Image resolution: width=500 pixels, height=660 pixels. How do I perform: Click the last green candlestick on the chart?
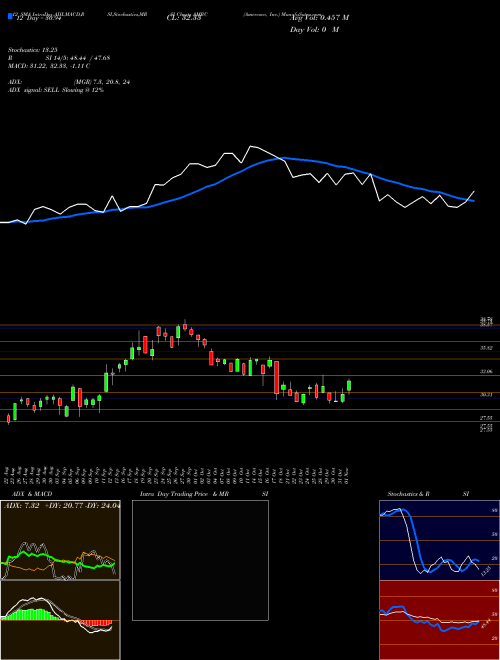[349, 386]
